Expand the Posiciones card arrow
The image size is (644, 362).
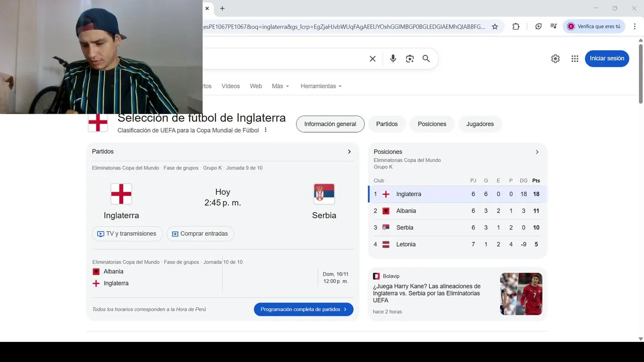click(537, 152)
